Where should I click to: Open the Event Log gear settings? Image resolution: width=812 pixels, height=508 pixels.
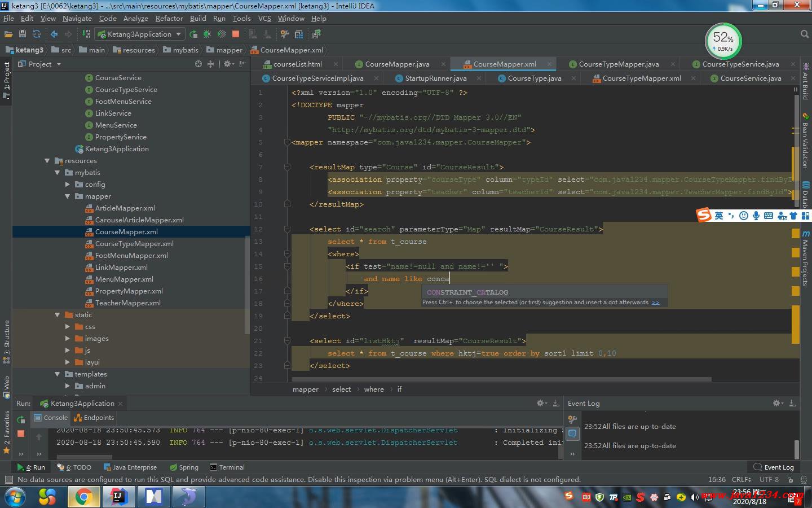778,403
